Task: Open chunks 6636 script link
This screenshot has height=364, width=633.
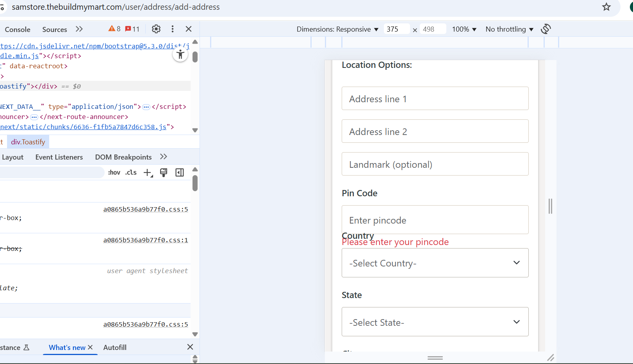Action: click(x=83, y=127)
